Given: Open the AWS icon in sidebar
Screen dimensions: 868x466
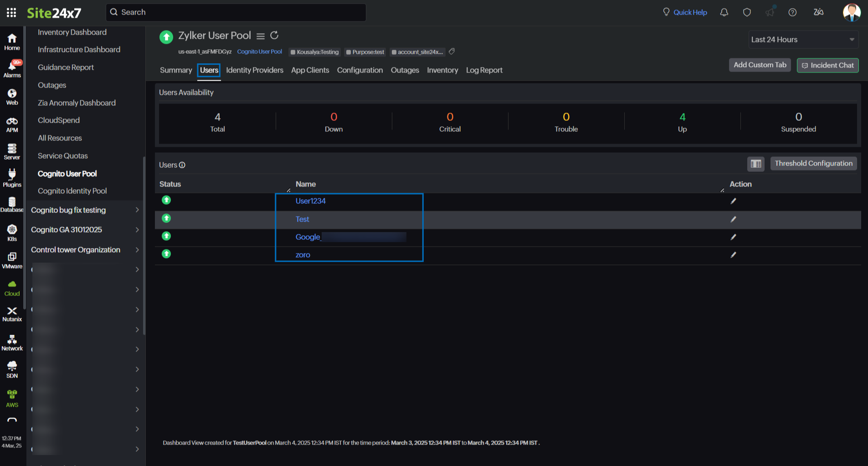Looking at the screenshot, I should click(x=12, y=398).
